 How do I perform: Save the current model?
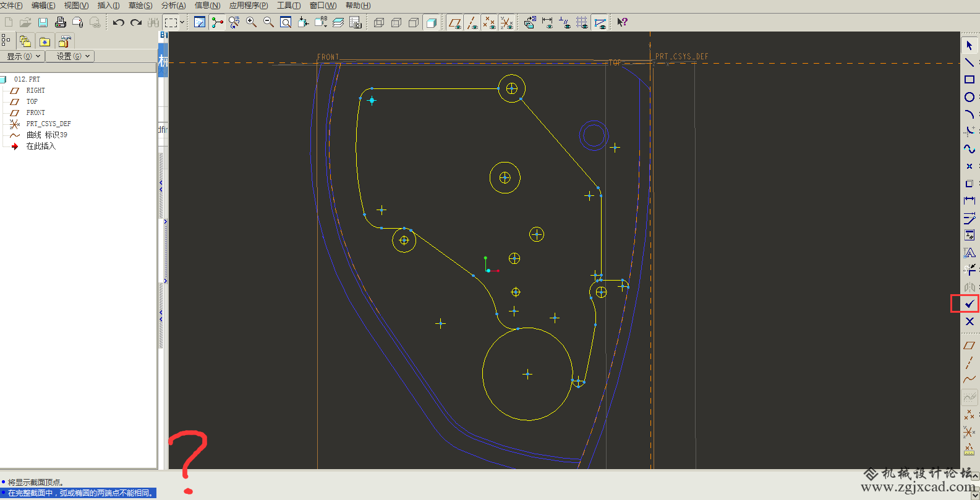tap(43, 22)
